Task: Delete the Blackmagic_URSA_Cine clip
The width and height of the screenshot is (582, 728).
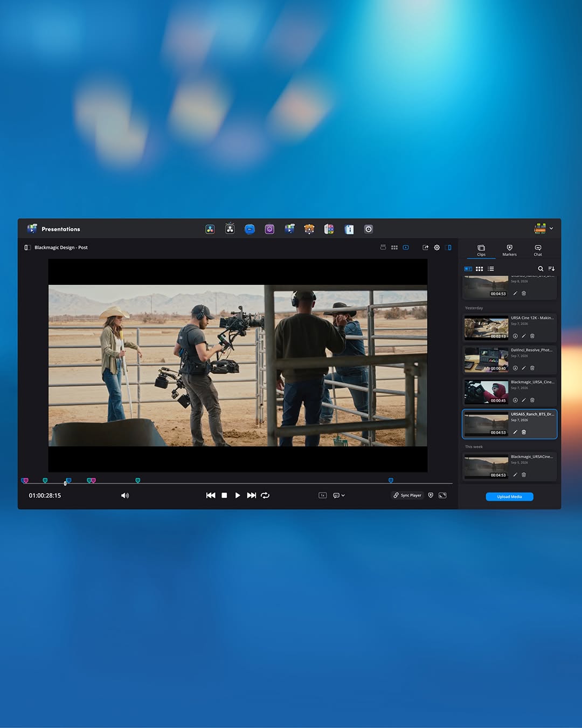Action: pos(532,400)
